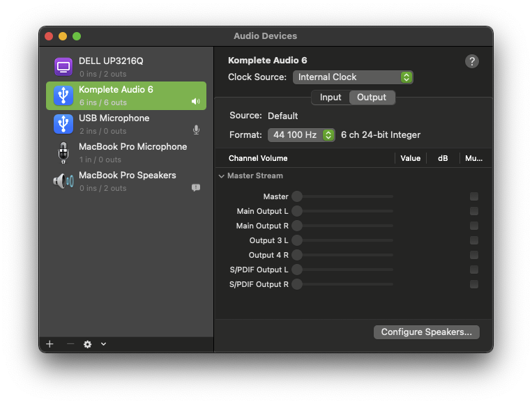Click the DELL UP3216Q display icon
This screenshot has width=532, height=404.
[63, 67]
